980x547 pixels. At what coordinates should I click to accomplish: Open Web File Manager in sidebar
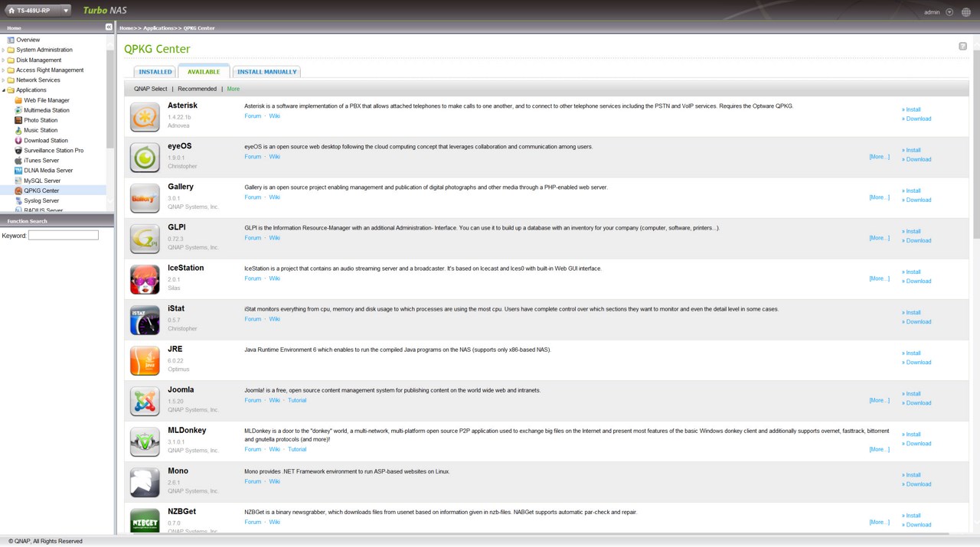(x=46, y=100)
